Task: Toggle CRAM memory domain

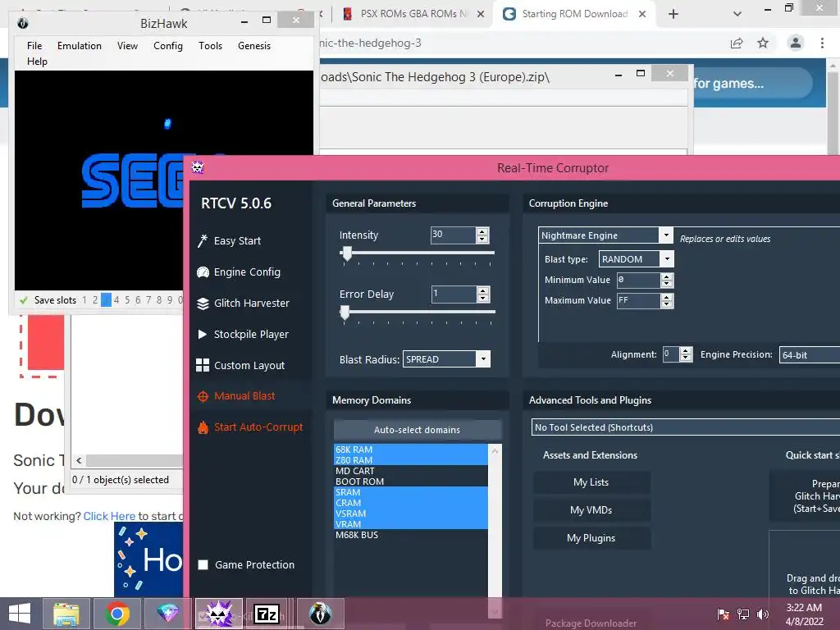Action: point(410,503)
